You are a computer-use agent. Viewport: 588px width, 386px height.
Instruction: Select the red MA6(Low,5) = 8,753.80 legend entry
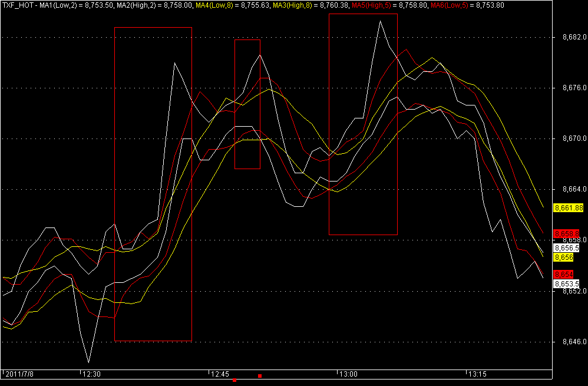tap(467, 5)
